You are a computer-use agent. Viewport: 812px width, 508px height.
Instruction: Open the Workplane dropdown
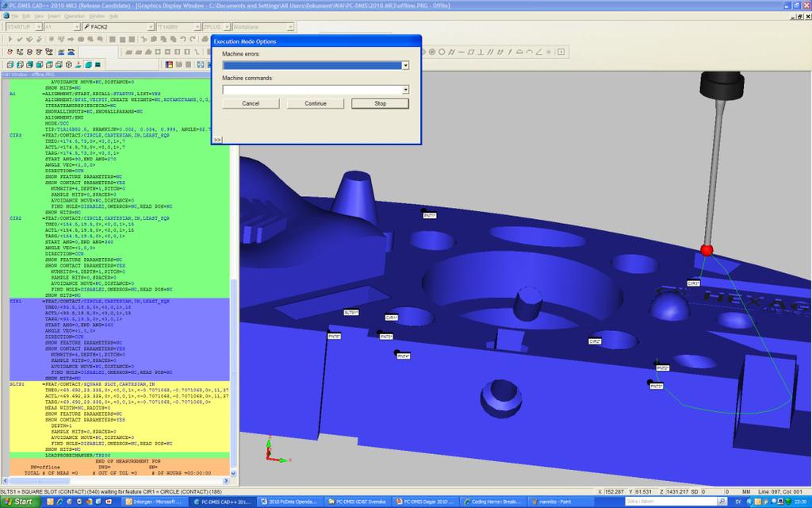click(x=290, y=26)
